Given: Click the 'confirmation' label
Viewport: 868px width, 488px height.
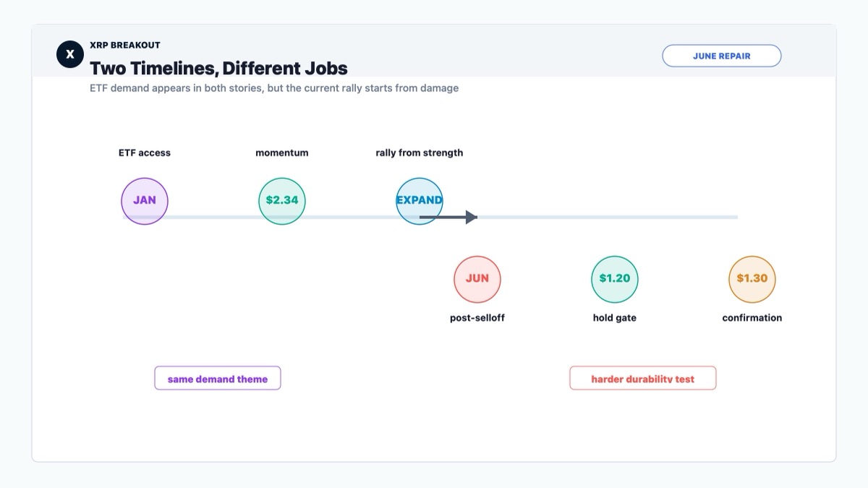Looking at the screenshot, I should [752, 317].
